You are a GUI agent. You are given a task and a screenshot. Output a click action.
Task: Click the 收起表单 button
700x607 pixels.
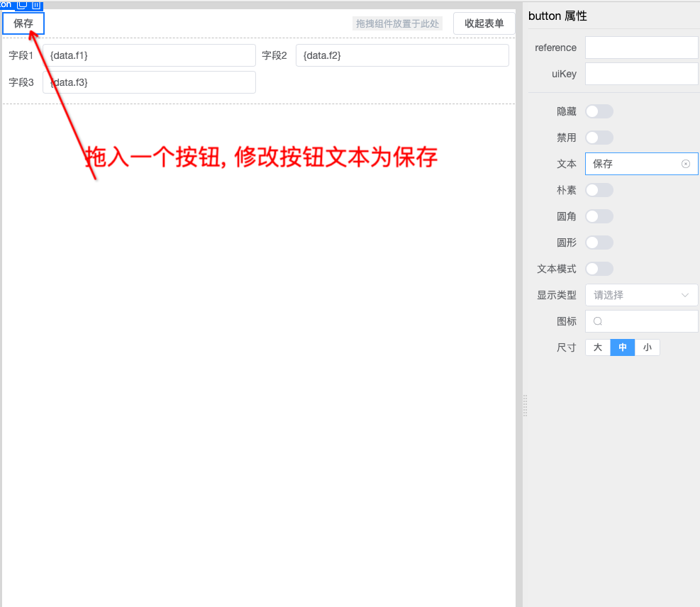click(x=484, y=23)
